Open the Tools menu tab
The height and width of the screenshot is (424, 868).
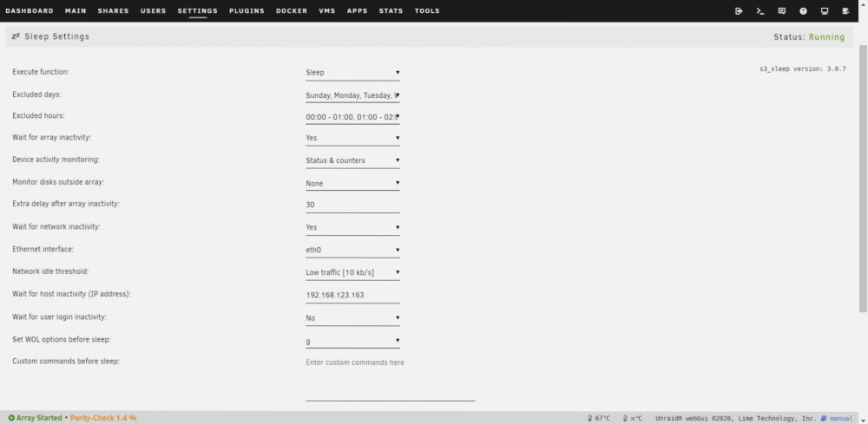click(427, 11)
